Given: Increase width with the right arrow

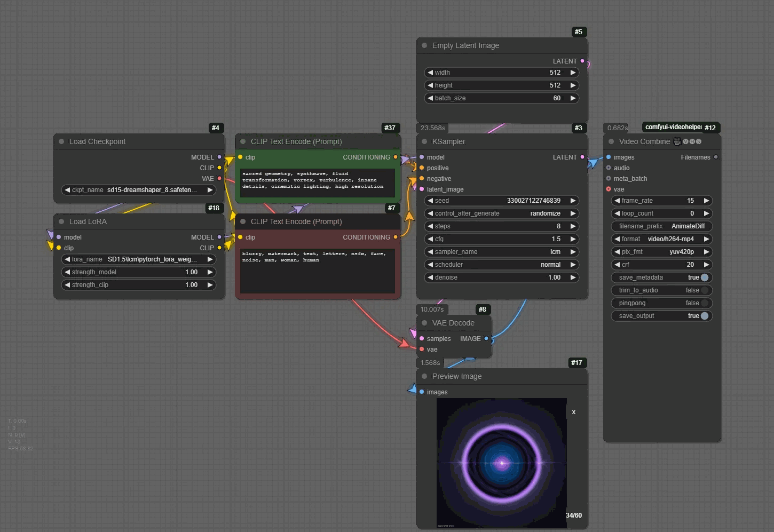Looking at the screenshot, I should tap(573, 73).
